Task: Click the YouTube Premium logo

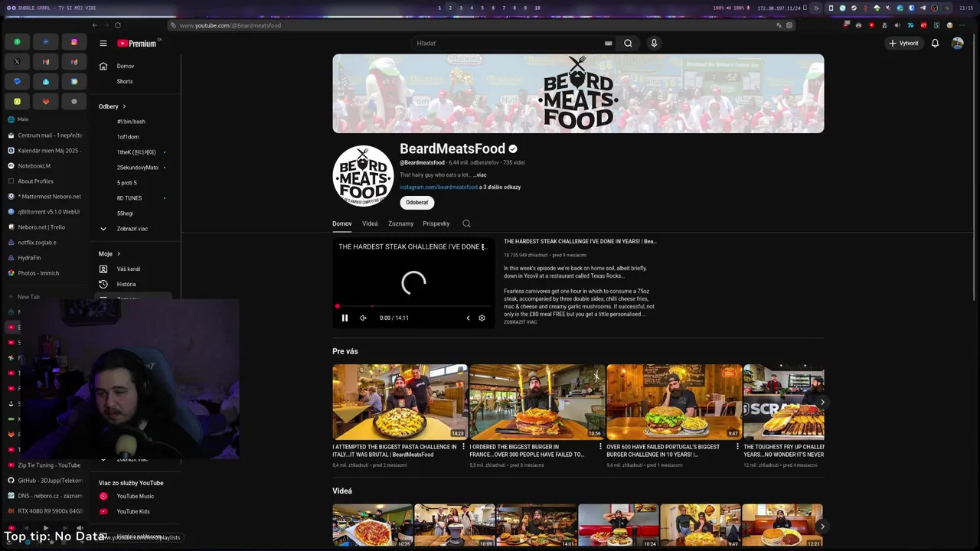Action: (137, 44)
